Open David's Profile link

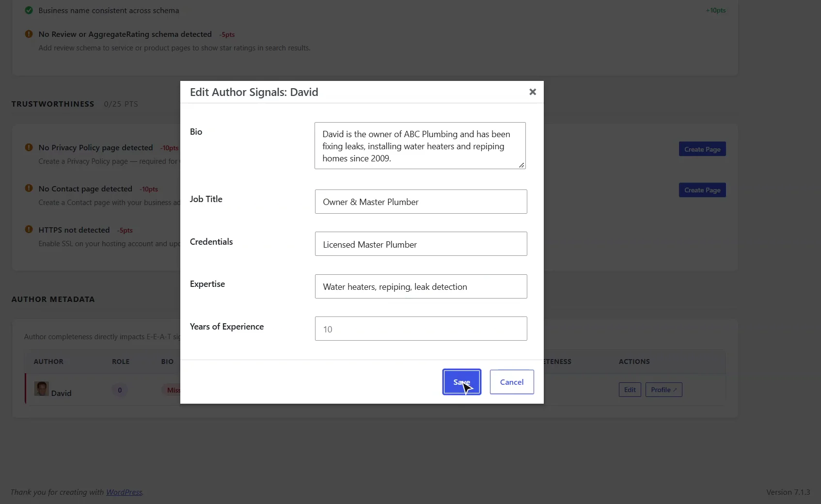[663, 390]
